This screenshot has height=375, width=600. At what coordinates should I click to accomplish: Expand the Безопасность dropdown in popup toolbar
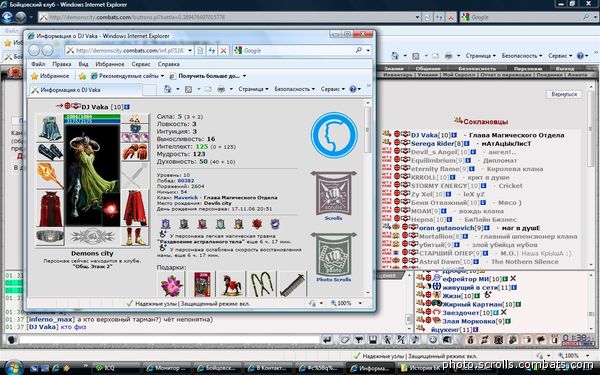[x=295, y=89]
